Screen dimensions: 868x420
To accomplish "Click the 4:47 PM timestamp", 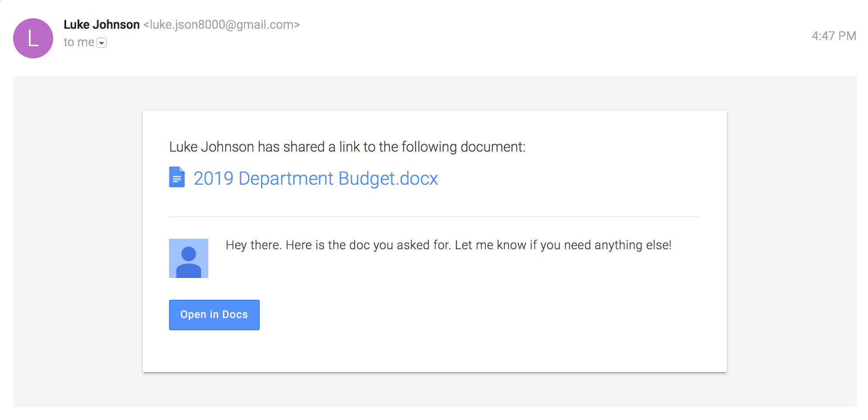I will (834, 36).
